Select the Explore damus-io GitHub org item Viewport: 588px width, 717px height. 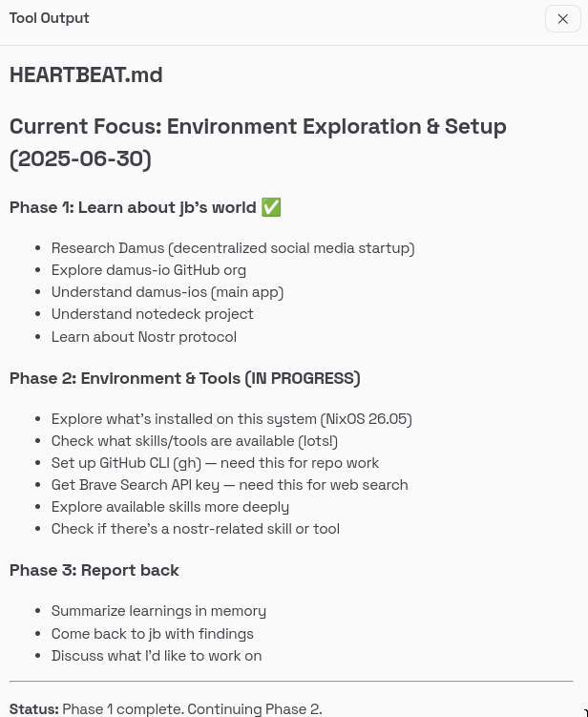point(149,270)
